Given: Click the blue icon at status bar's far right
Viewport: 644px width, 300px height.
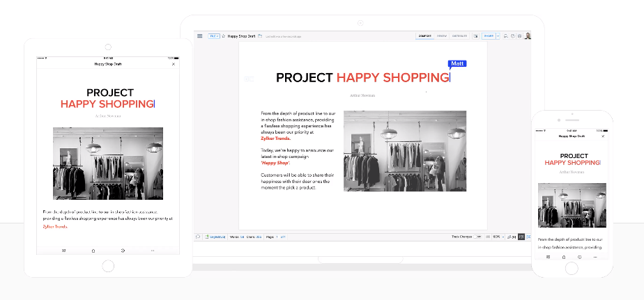Looking at the screenshot, I should 528,237.
